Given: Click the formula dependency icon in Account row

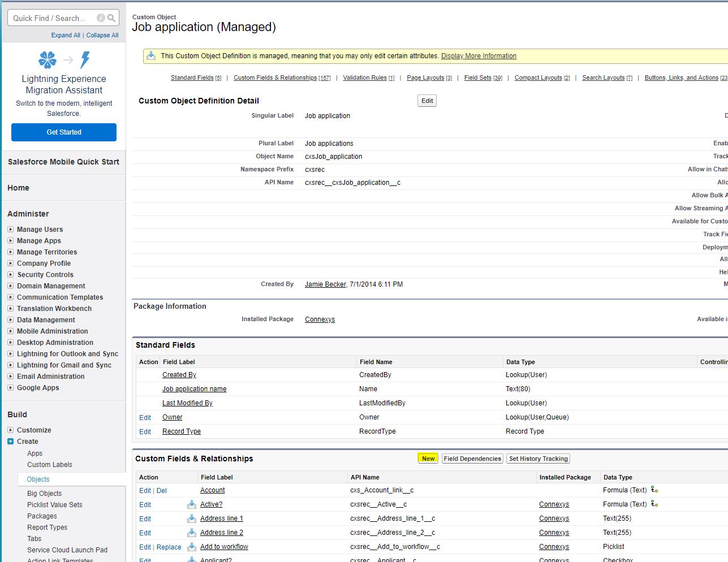Looking at the screenshot, I should [654, 490].
